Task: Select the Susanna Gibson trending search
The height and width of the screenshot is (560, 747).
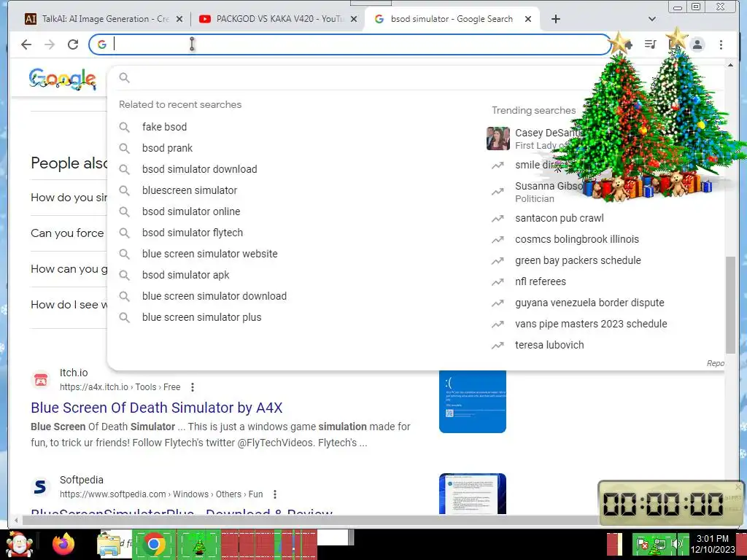Action: 548,192
